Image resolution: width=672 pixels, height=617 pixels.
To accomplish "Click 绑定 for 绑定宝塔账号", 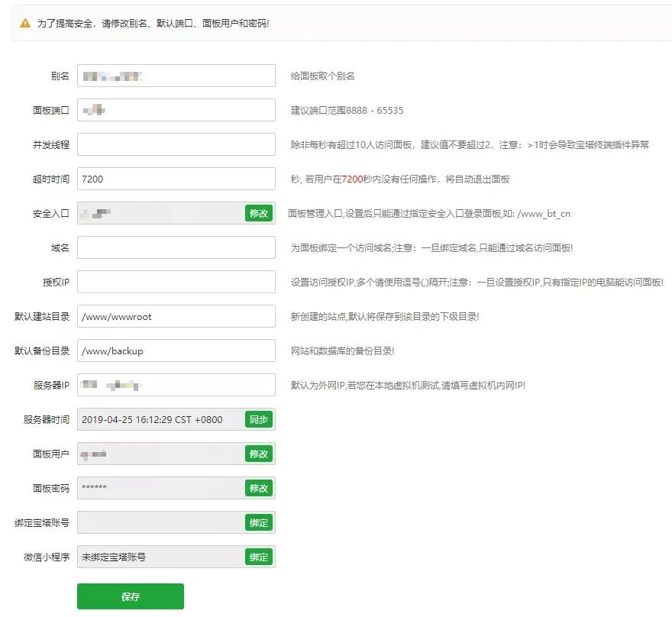I will click(259, 522).
